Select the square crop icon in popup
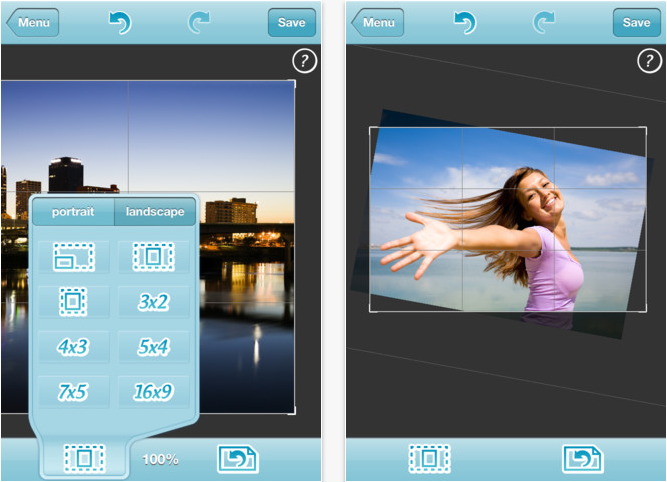Viewport: 667px width, 482px height. click(74, 302)
